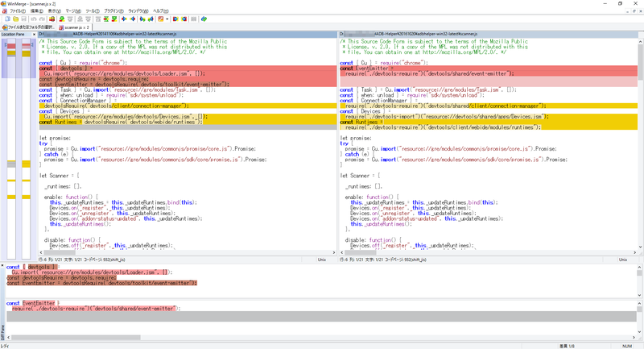This screenshot has height=349, width=644.
Task: Copy difference to right icon
Action: [x=124, y=19]
